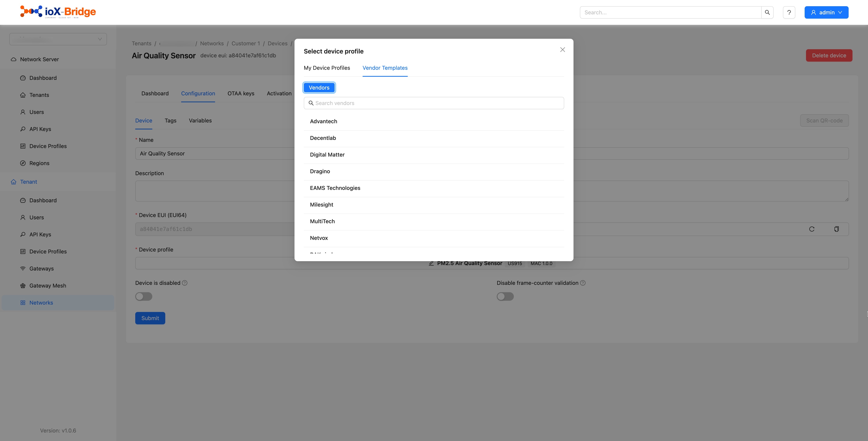Click Devices breadcrumb link

(277, 43)
